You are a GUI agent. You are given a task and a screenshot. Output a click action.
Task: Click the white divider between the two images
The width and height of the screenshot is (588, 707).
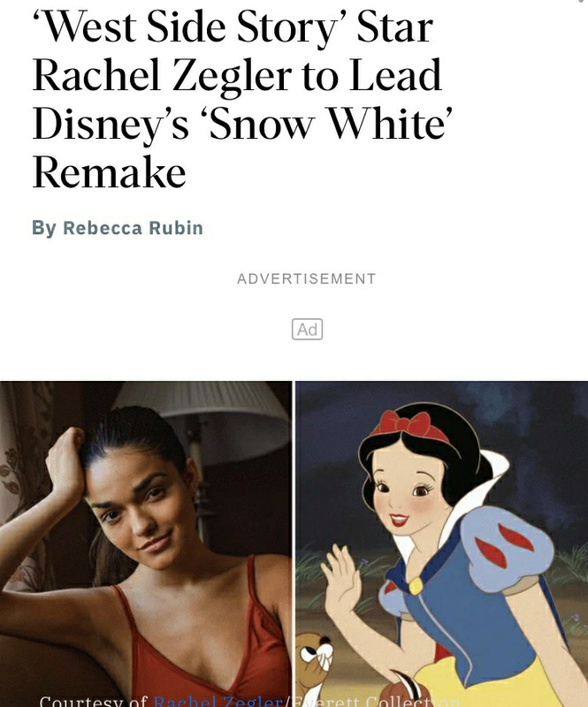pyautogui.click(x=294, y=544)
